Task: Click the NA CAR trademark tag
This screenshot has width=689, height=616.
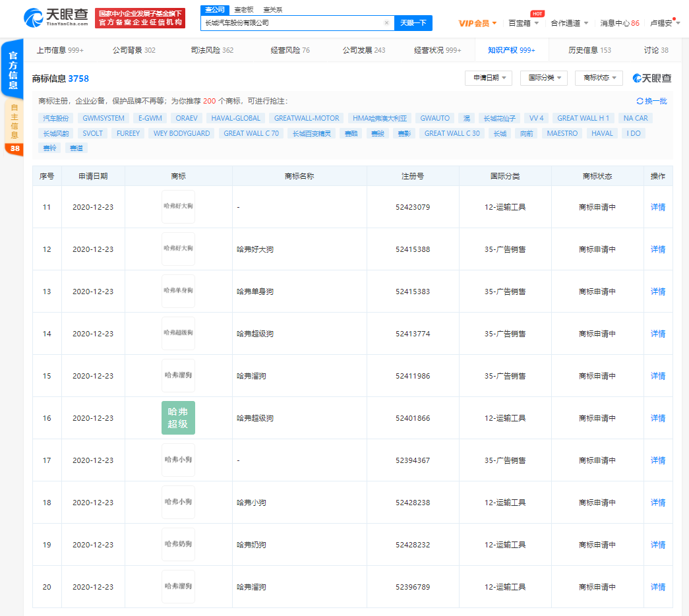Action: click(636, 118)
